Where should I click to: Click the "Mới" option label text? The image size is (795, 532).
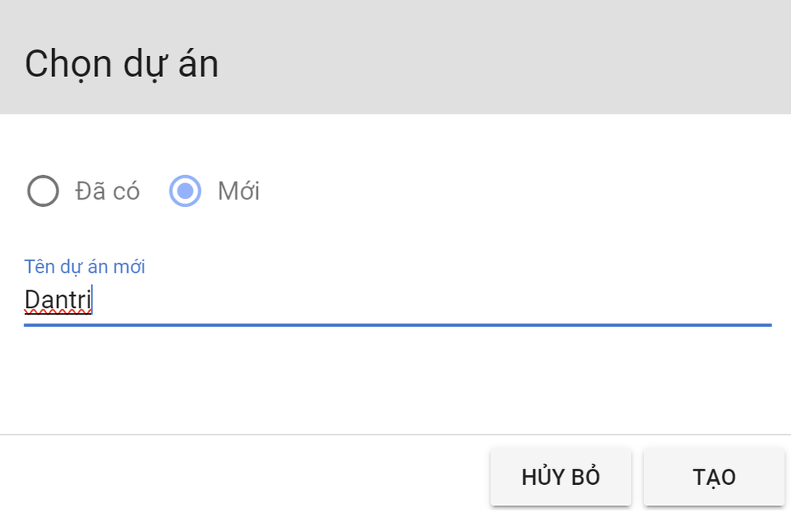238,191
